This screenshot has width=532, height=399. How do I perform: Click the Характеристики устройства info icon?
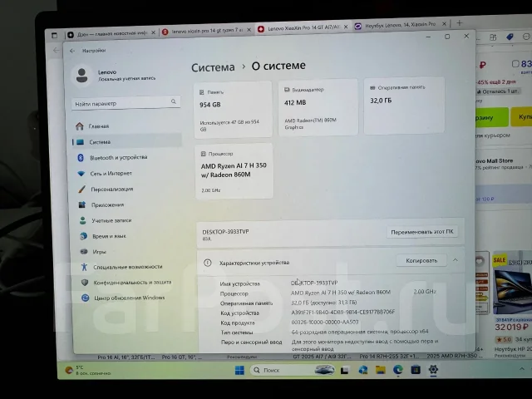(207, 263)
